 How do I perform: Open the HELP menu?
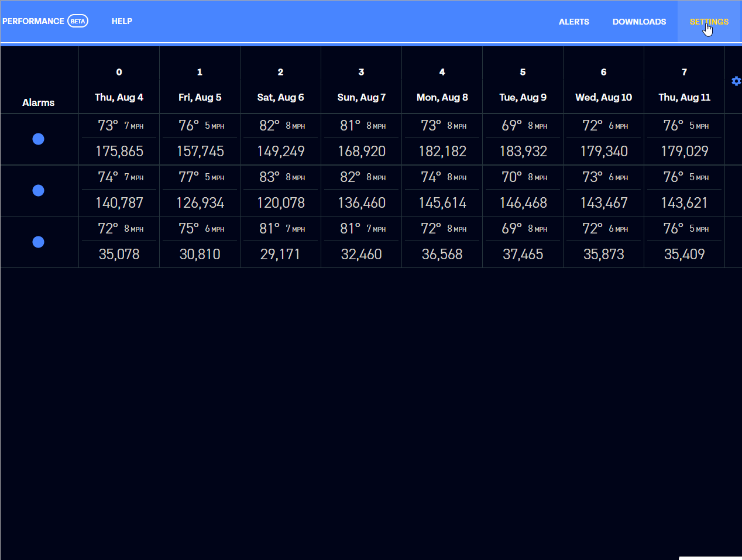[x=122, y=21]
